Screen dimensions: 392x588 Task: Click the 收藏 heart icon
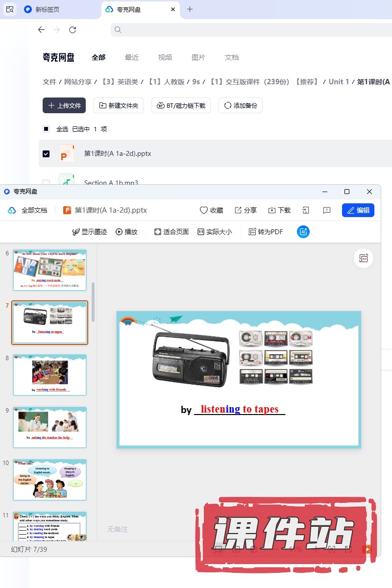click(x=204, y=210)
